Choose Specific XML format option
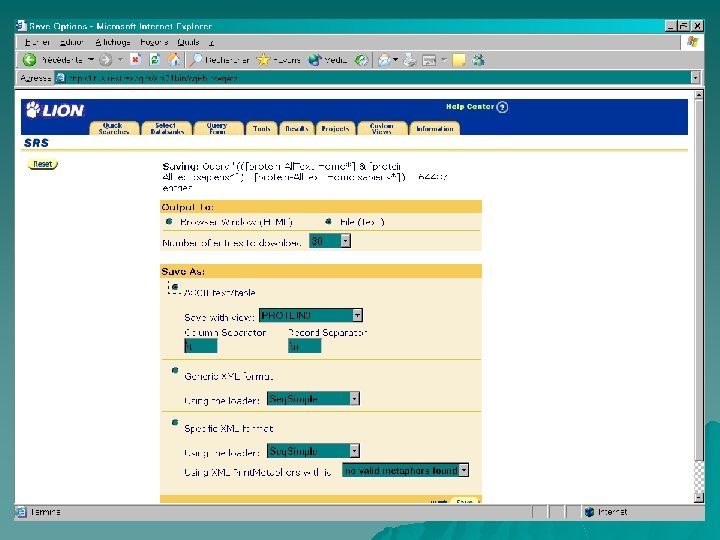Screen dimensions: 720x540 tap(175, 422)
